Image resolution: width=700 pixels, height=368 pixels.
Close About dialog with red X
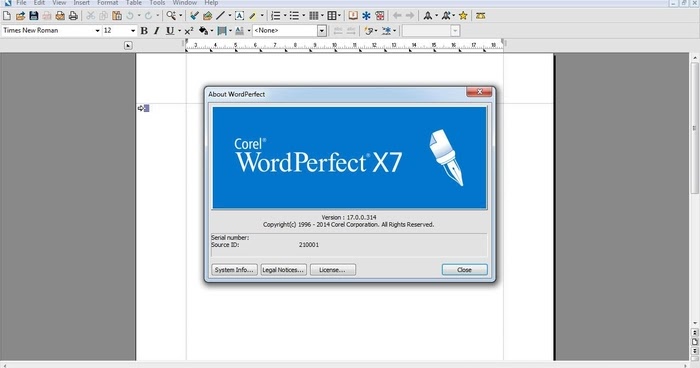(479, 92)
